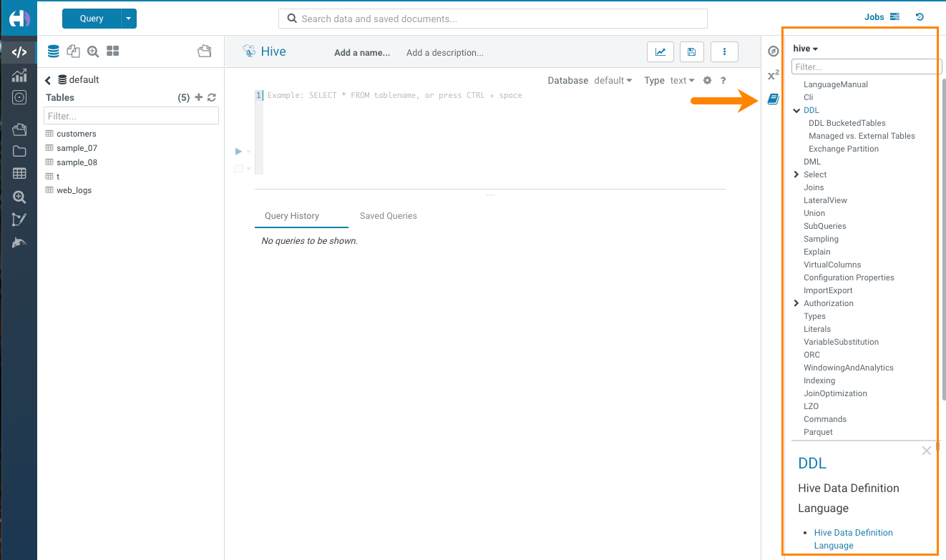This screenshot has height=560, width=946.
Task: Open the Editor code icon in sidebar
Action: pos(19,52)
